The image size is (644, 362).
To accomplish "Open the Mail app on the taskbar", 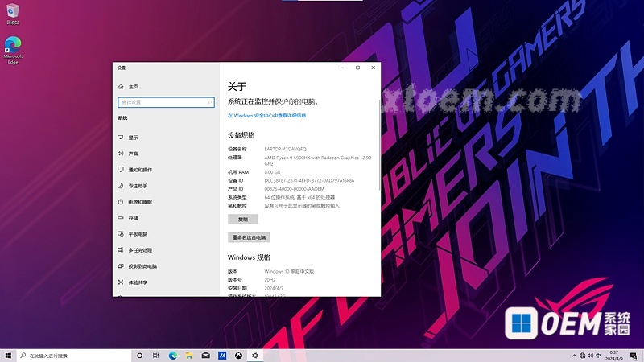I will click(x=206, y=356).
